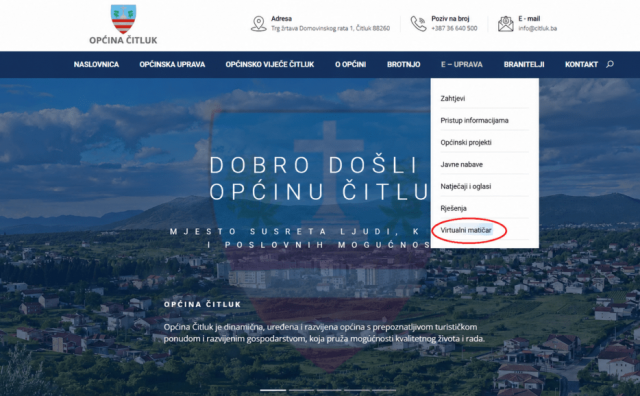Screen dimensions: 640x396
Task: Open Branitelji menu item
Action: coord(524,65)
